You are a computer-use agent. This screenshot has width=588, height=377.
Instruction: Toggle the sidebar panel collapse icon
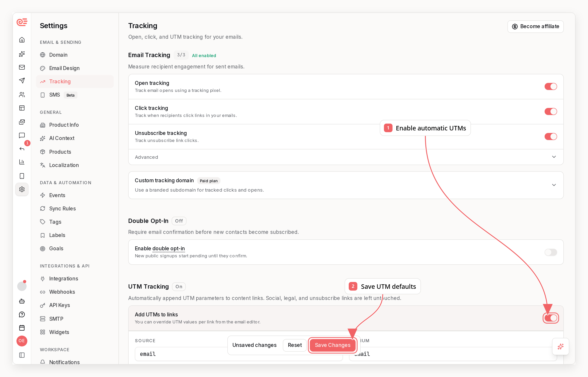coord(22,355)
